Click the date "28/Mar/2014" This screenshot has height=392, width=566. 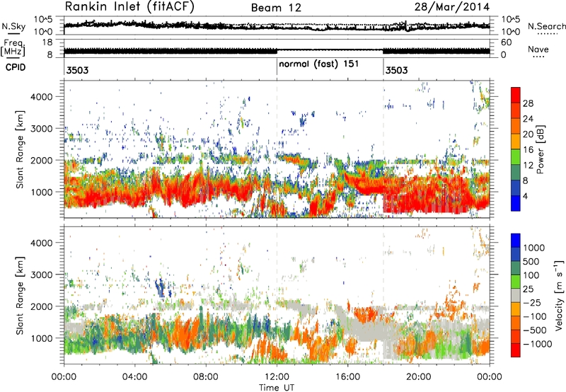(452, 7)
